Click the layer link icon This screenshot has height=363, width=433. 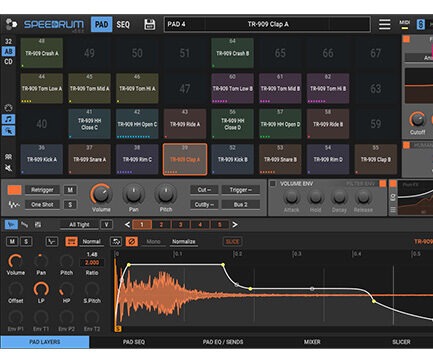[x=25, y=225]
